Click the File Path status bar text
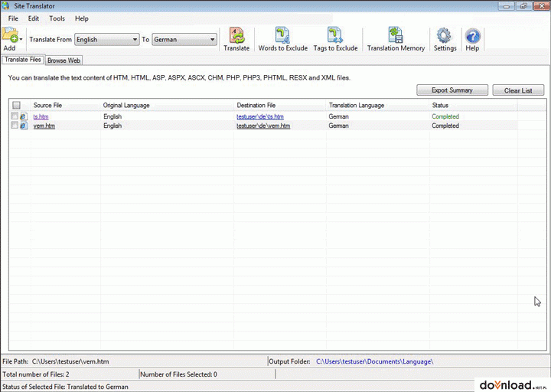The width and height of the screenshot is (551, 392). (x=56, y=361)
